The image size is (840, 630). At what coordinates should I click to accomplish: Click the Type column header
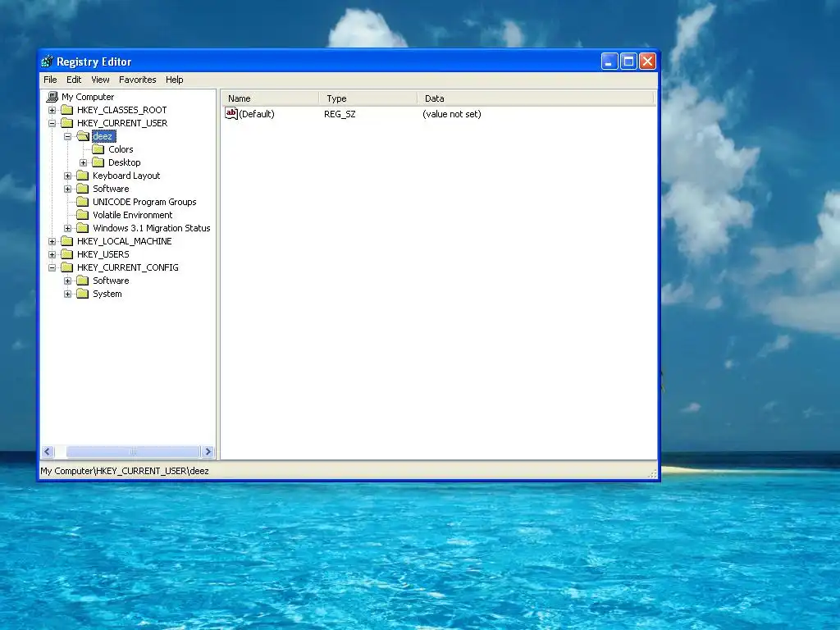pyautogui.click(x=368, y=98)
